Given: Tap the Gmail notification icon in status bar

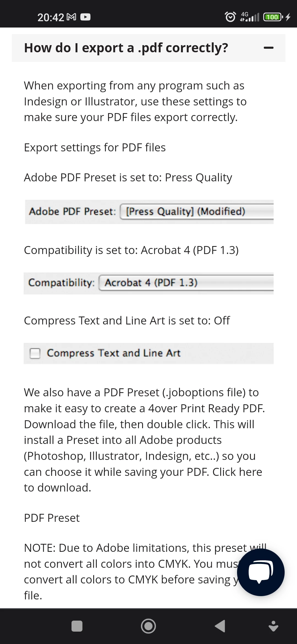Looking at the screenshot, I should [x=71, y=17].
